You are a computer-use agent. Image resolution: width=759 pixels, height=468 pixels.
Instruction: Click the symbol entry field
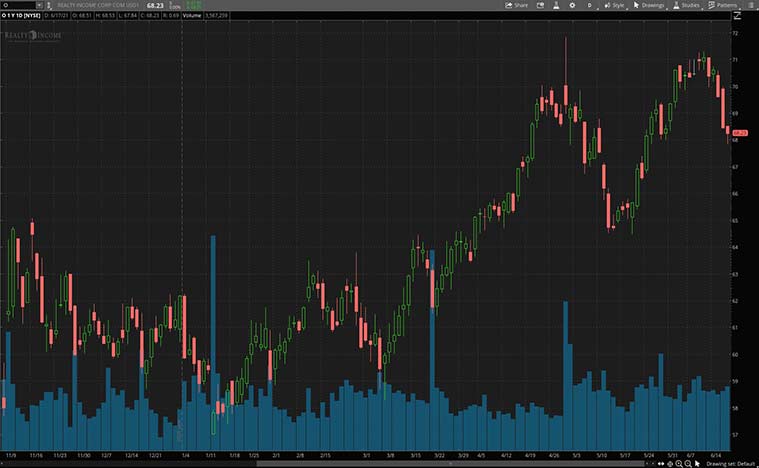point(20,5)
